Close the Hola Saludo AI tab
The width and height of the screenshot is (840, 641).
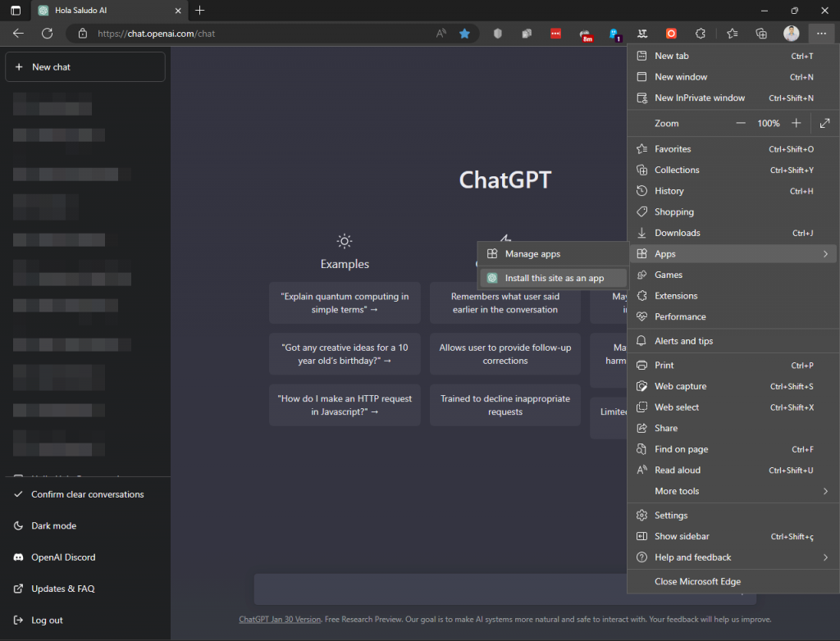click(x=178, y=10)
